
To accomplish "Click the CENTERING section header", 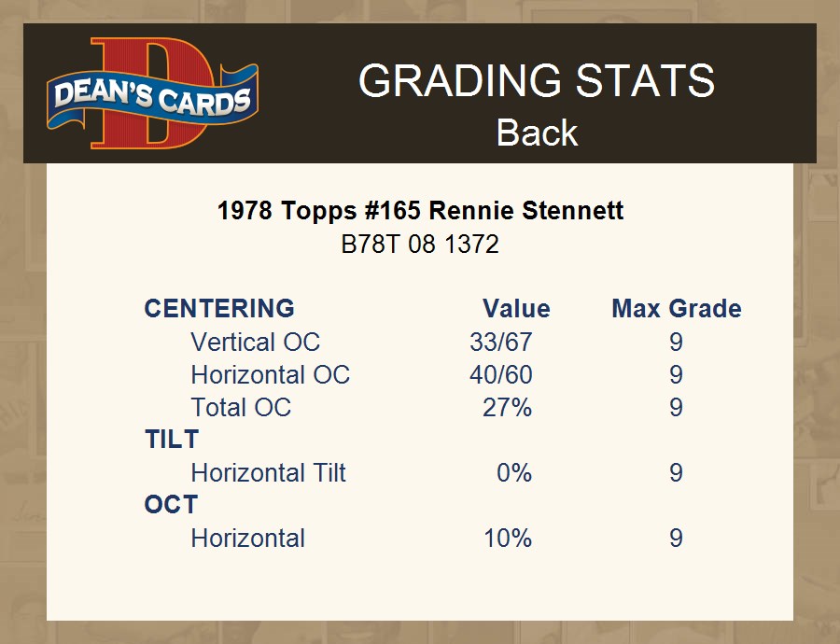I will [x=219, y=308].
